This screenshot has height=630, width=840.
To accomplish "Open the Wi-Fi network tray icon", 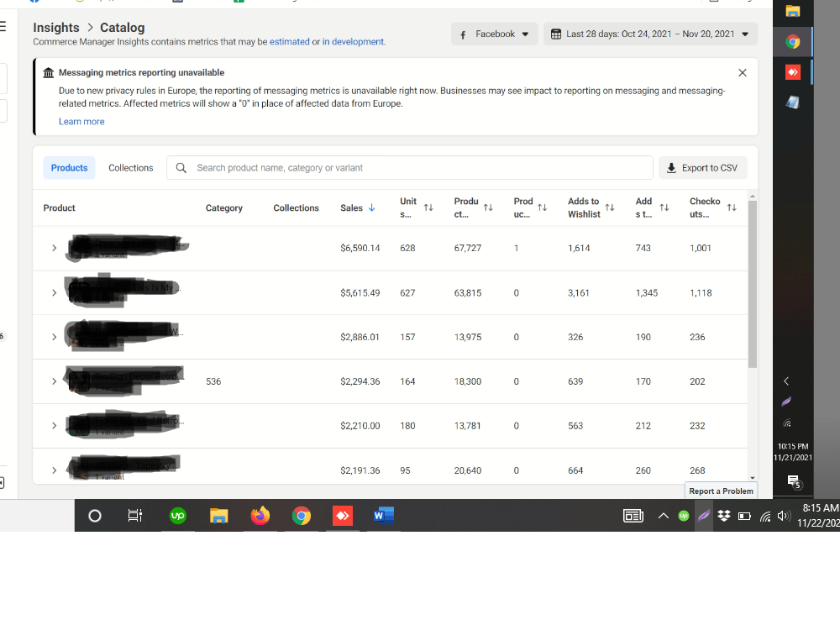I will (765, 517).
